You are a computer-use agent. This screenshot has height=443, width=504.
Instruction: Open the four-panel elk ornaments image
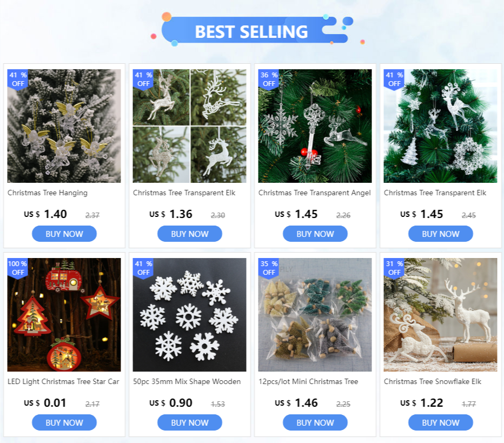pos(190,126)
